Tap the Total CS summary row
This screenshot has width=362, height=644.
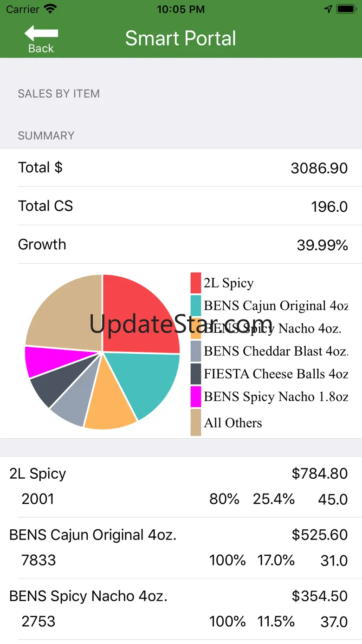pos(181,206)
